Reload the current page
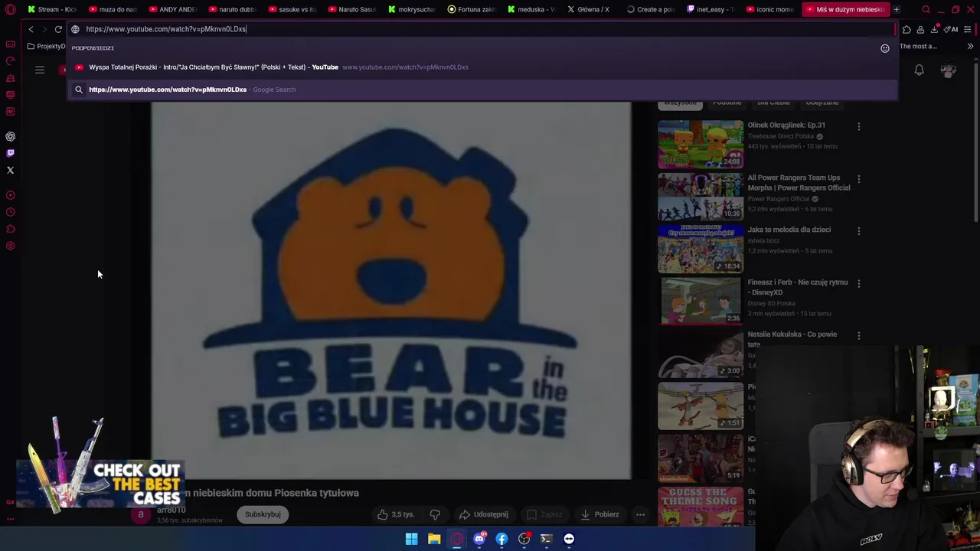Viewport: 980px width, 551px height. pyautogui.click(x=58, y=29)
